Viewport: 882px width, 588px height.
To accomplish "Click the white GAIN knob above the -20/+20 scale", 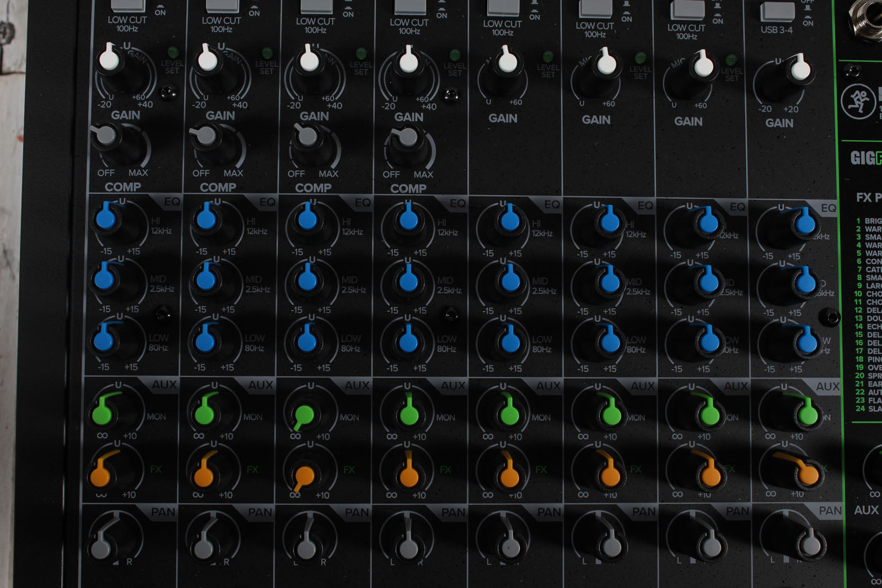I will coord(799,70).
